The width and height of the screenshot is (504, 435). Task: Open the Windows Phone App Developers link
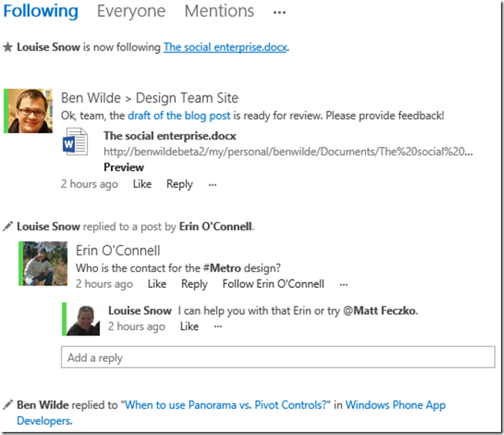tap(395, 404)
